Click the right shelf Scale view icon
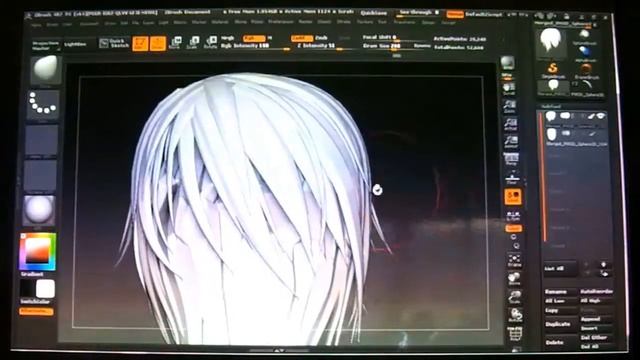This screenshot has height=360, width=640. tap(515, 297)
